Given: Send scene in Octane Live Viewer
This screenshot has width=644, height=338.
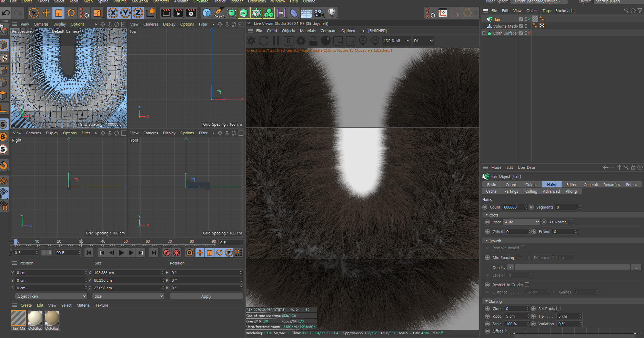Looking at the screenshot, I should tap(251, 41).
